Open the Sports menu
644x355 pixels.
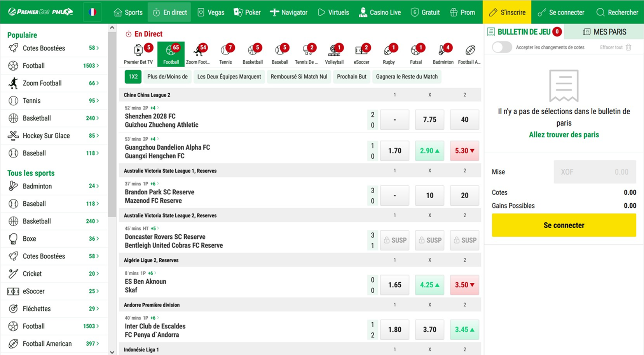tap(128, 12)
